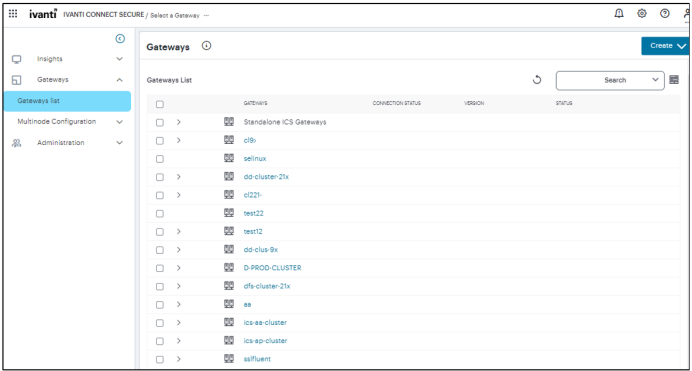Image resolution: width=692 pixels, height=371 pixels.
Task: Check the ics-aa-cluster row checkbox
Action: 160,323
